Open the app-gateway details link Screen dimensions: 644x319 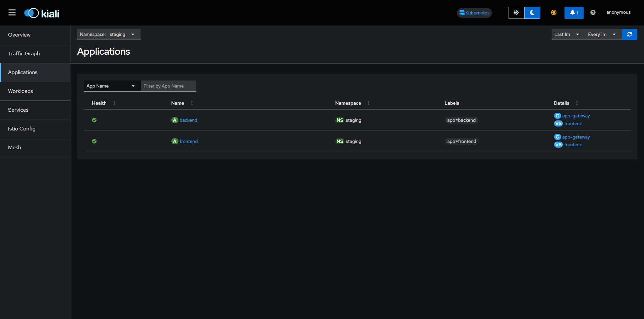[x=576, y=116]
